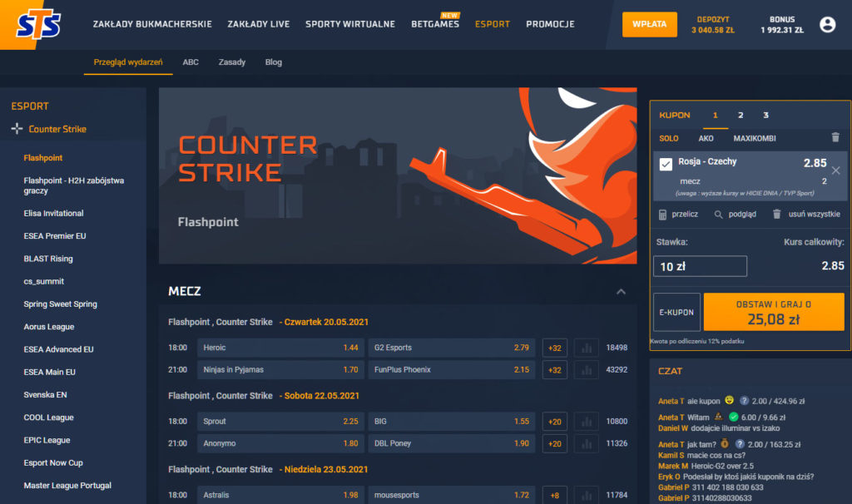Bet on FunPlus Phoenix at 2.15

452,370
